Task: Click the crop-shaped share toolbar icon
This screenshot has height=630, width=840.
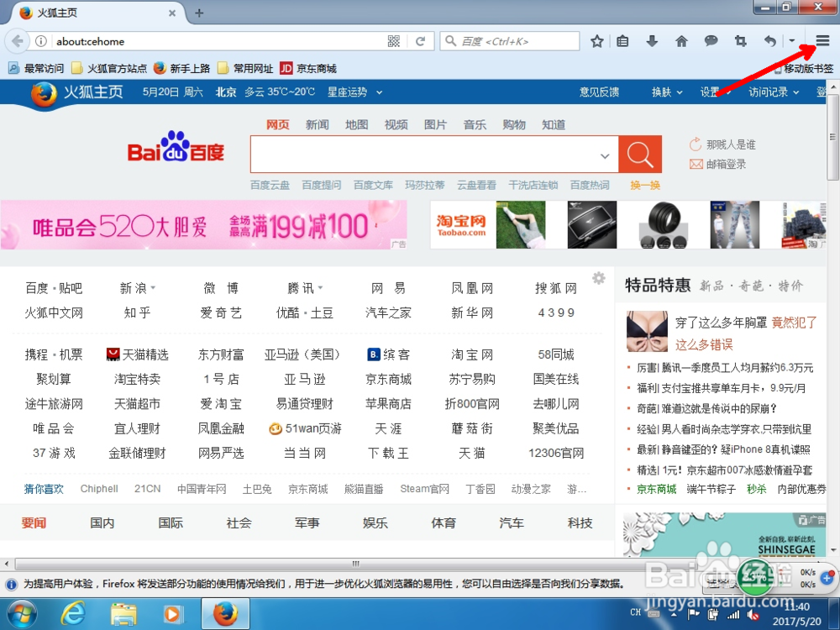Action: (x=740, y=40)
